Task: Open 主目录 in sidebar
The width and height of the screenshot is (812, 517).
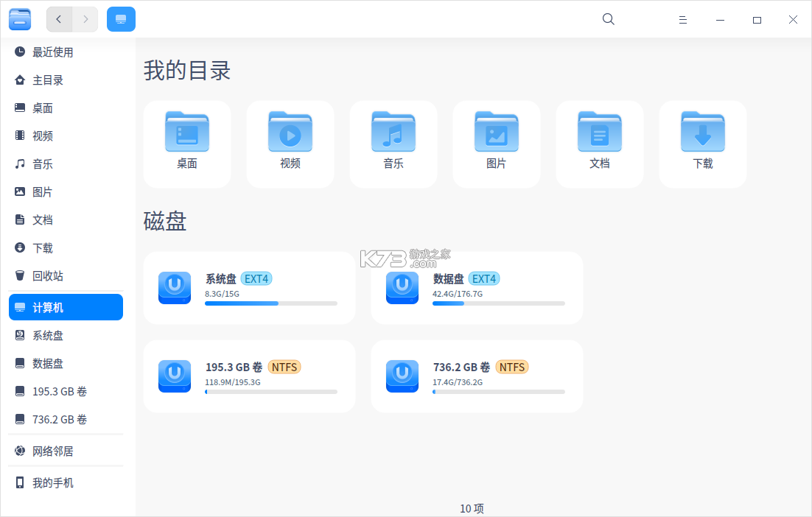Action: [66, 80]
